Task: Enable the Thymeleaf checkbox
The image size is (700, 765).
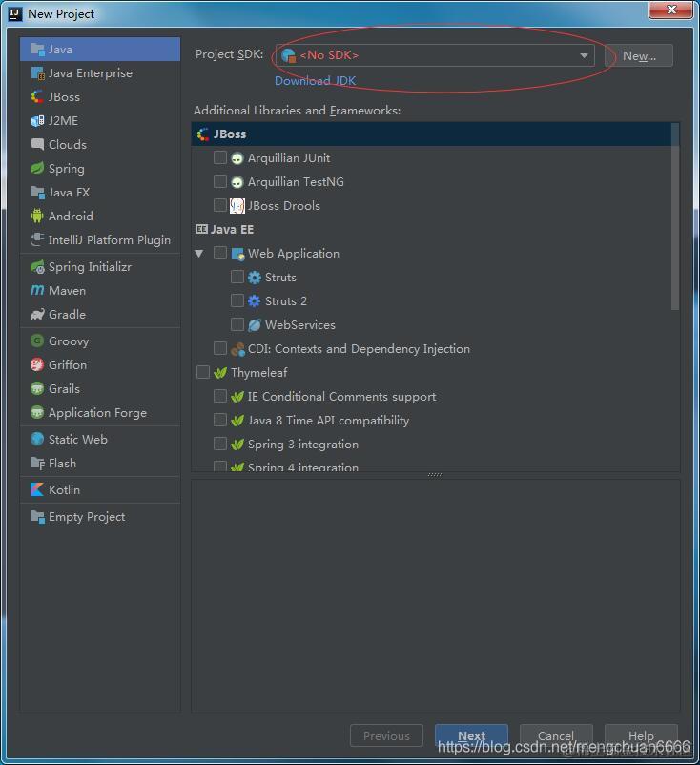Action: coord(203,372)
